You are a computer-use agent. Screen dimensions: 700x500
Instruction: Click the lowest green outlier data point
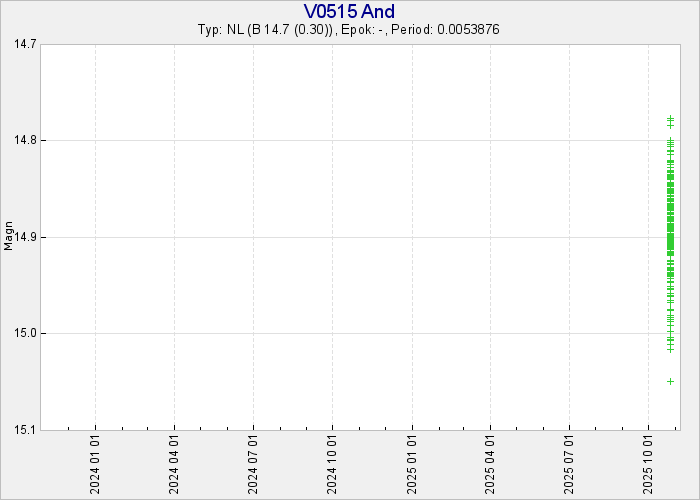pos(670,381)
